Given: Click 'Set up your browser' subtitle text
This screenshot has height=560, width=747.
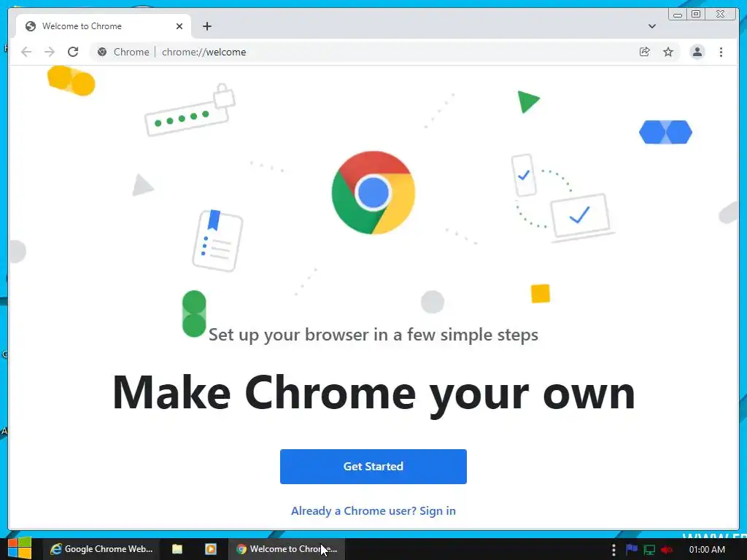Looking at the screenshot, I should (373, 335).
